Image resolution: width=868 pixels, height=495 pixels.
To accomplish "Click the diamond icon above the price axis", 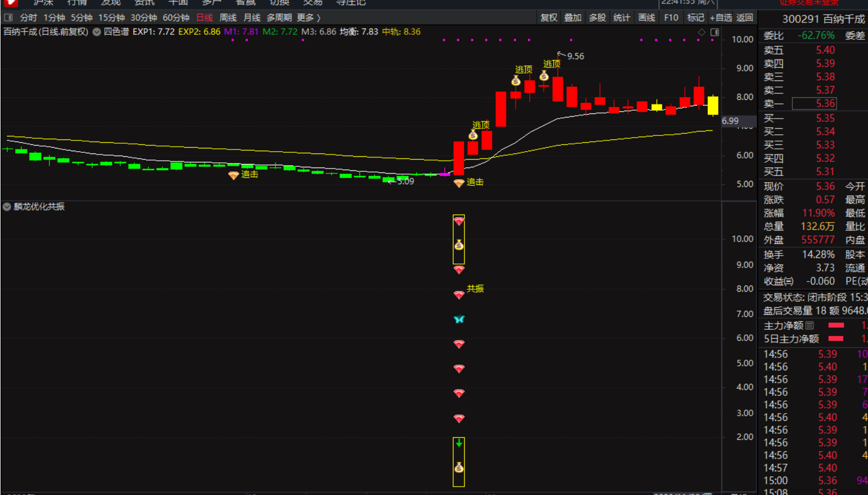I will click(x=701, y=33).
